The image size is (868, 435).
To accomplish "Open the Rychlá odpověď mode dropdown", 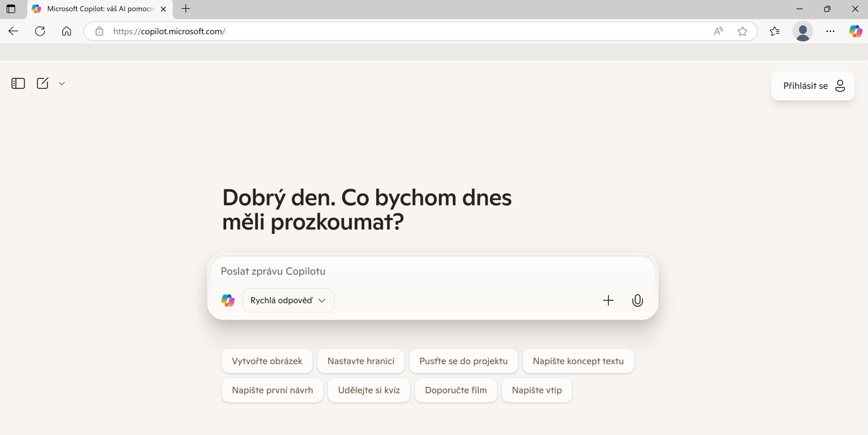I will [288, 300].
